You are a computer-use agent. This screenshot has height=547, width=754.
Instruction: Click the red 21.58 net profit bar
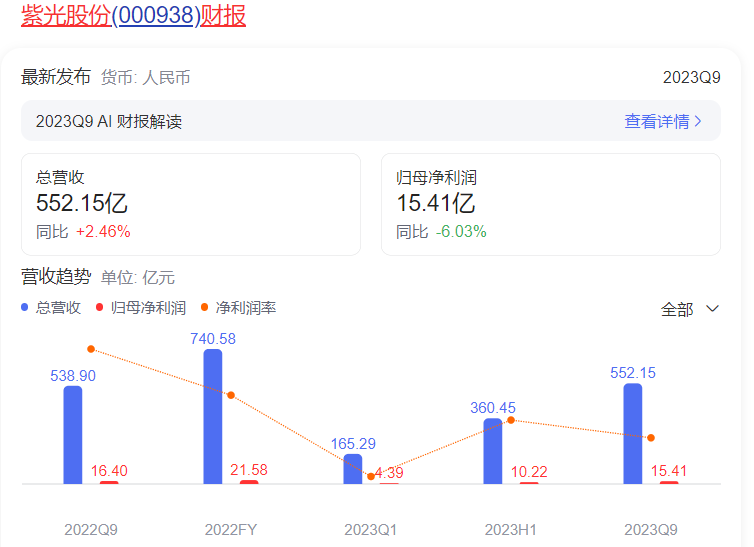tap(249, 482)
